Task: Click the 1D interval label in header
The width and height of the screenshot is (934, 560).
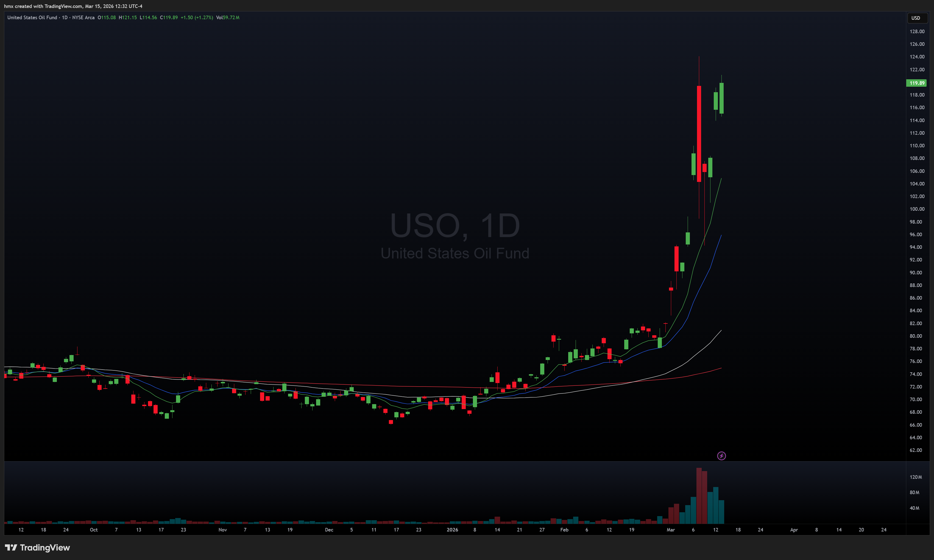Action: point(65,17)
